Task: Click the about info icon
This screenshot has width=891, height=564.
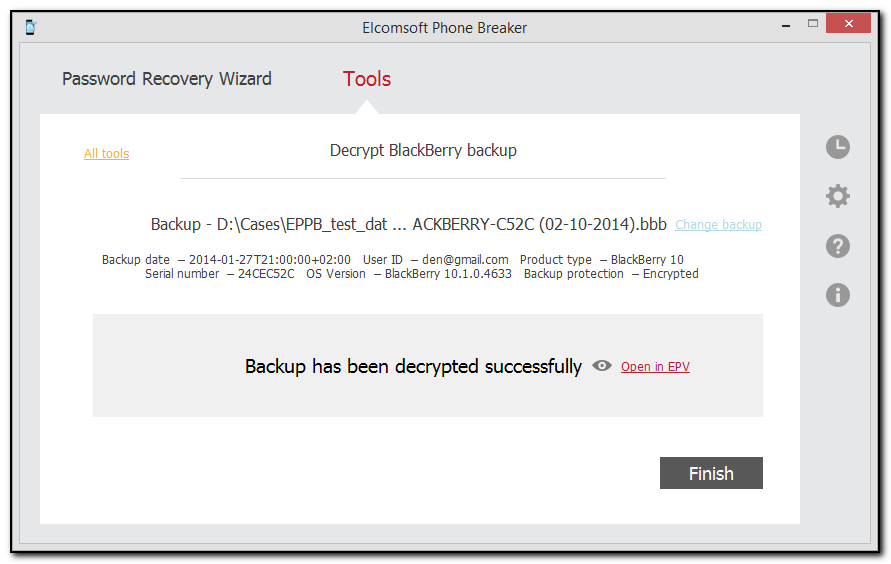Action: click(838, 294)
